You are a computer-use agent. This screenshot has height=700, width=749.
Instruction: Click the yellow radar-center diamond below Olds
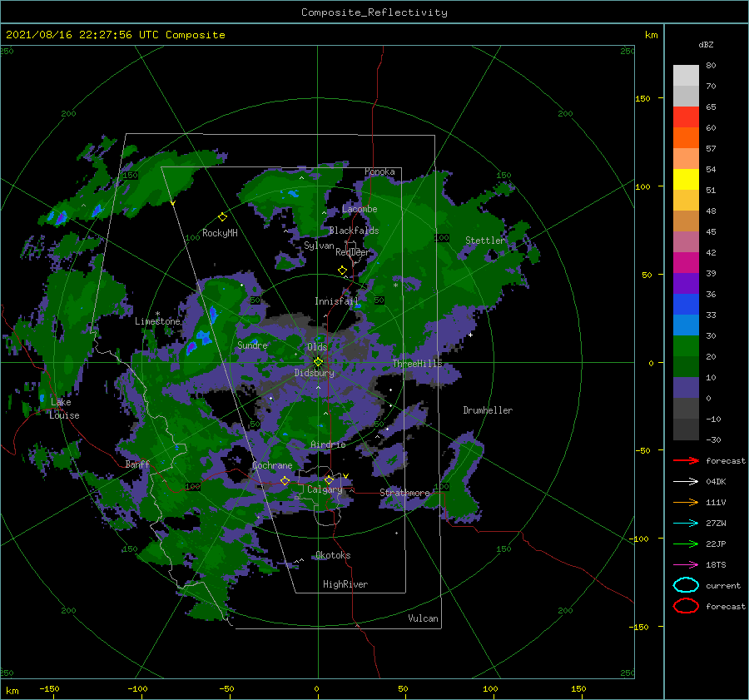coord(318,362)
